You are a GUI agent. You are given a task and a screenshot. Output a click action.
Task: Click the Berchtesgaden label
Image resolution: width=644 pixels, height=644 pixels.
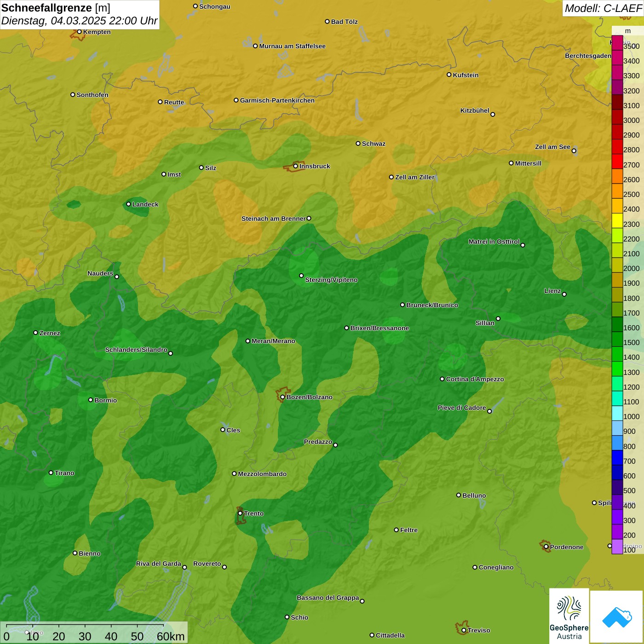[588, 56]
